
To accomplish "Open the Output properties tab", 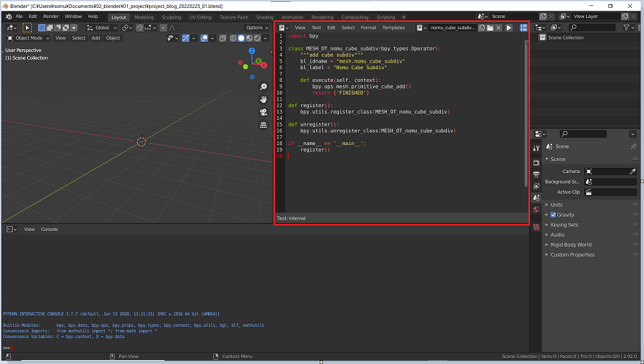I will pos(536,175).
